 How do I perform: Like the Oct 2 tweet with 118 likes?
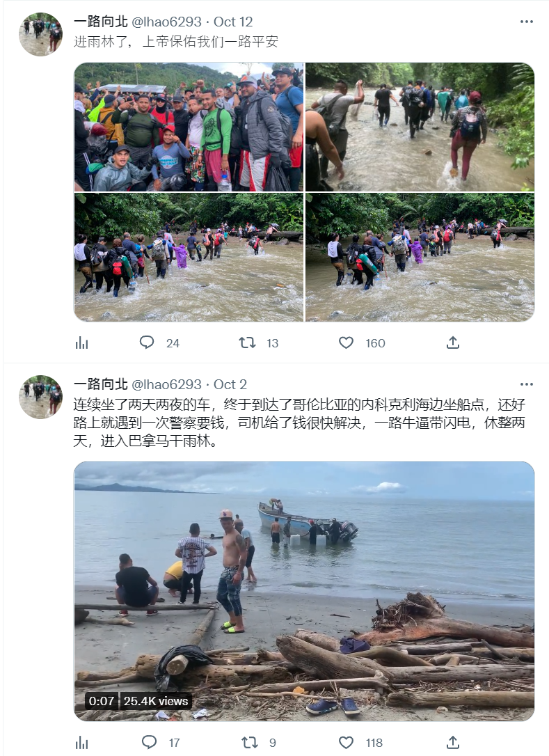point(346,743)
